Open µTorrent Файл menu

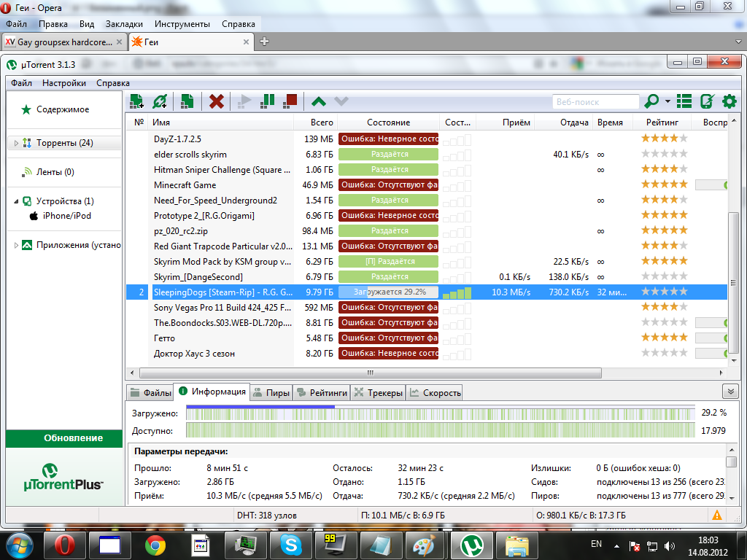[21, 83]
